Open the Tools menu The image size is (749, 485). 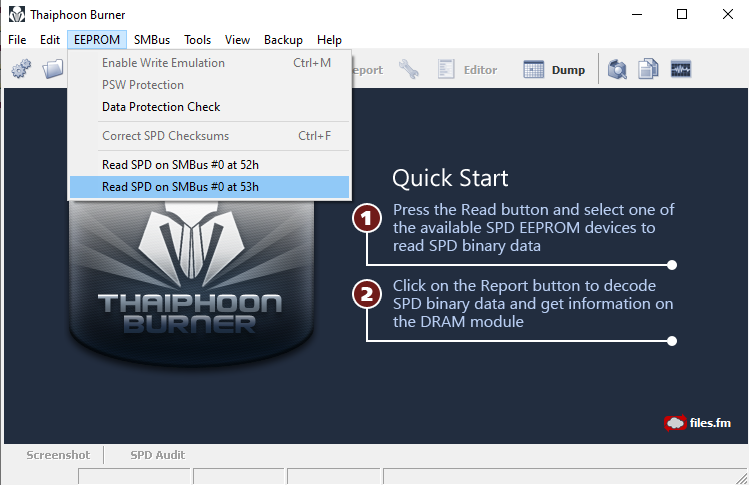(197, 40)
